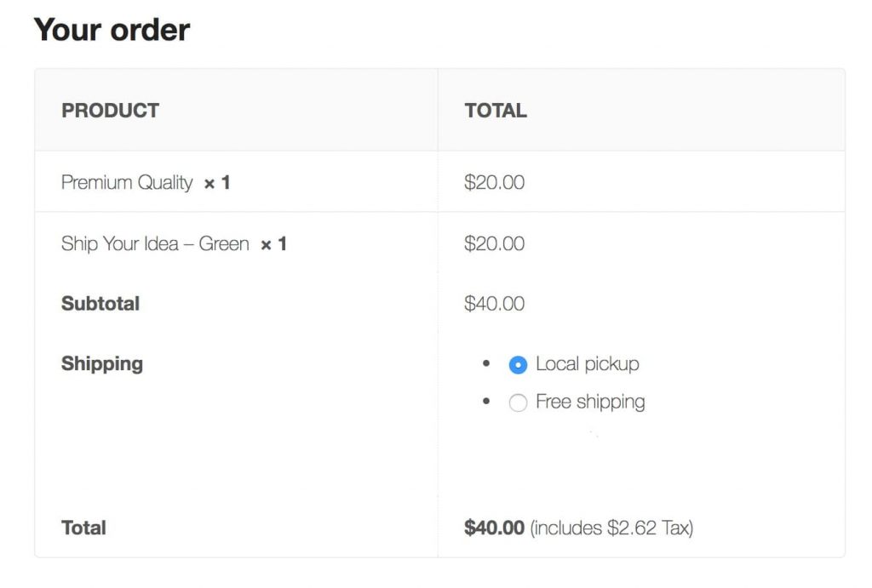This screenshot has height=588, width=872.
Task: Click the Premium Quality $20.00 price
Action: coord(494,182)
